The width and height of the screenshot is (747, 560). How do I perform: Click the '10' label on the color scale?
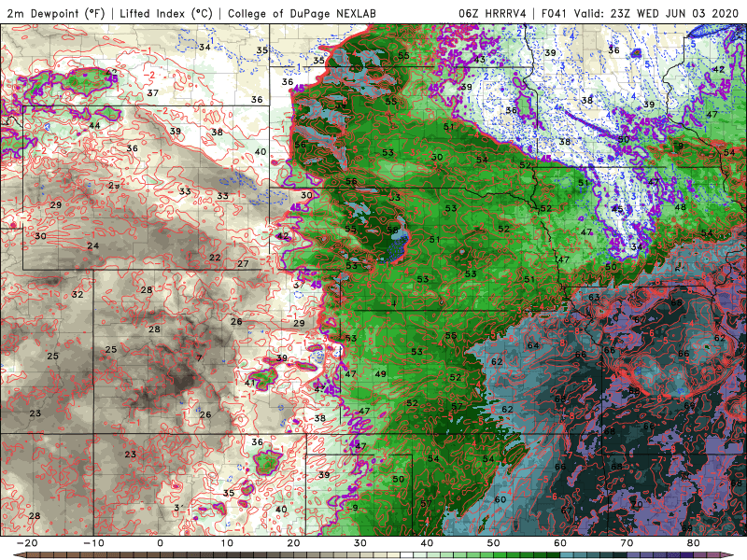tap(227, 543)
